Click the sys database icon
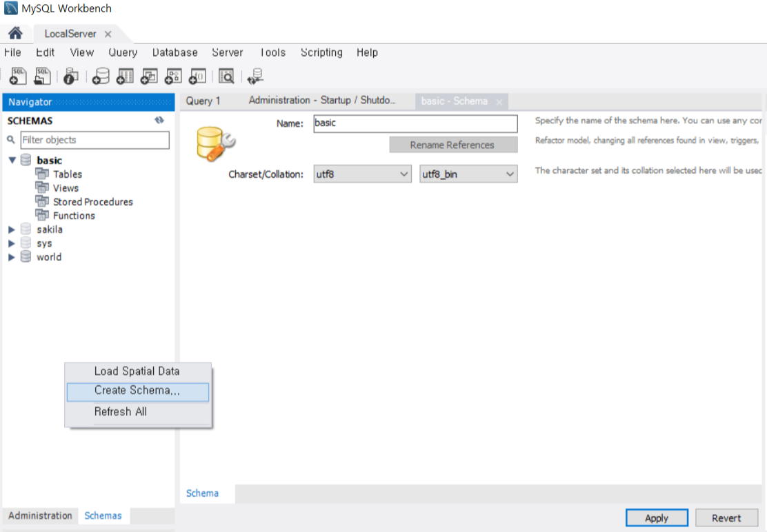 tap(26, 243)
